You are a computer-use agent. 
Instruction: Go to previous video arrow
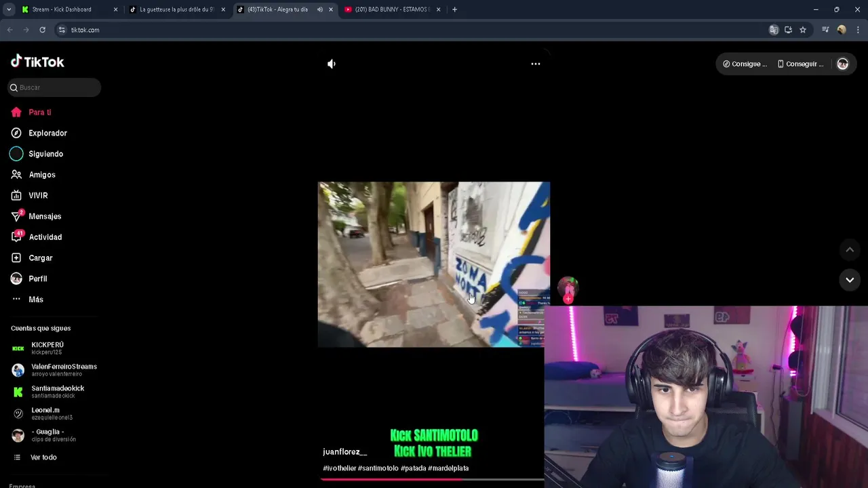pyautogui.click(x=850, y=250)
